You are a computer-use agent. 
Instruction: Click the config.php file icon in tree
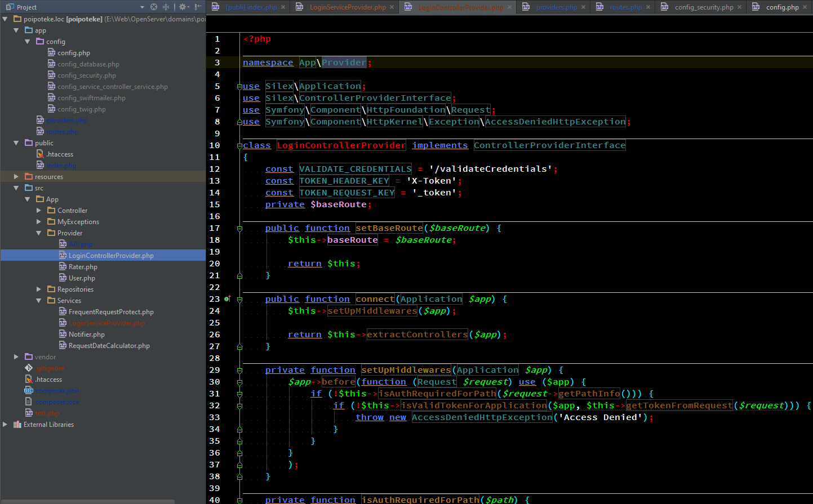coord(51,52)
